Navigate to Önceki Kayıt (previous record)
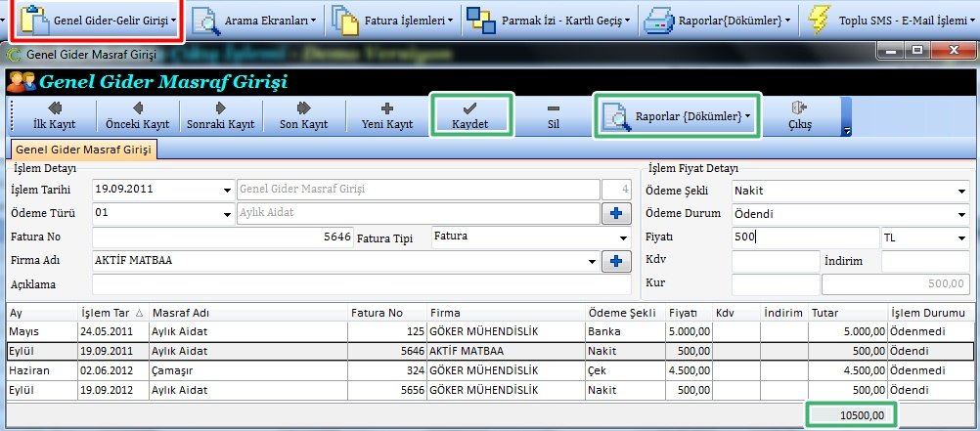 [x=138, y=116]
